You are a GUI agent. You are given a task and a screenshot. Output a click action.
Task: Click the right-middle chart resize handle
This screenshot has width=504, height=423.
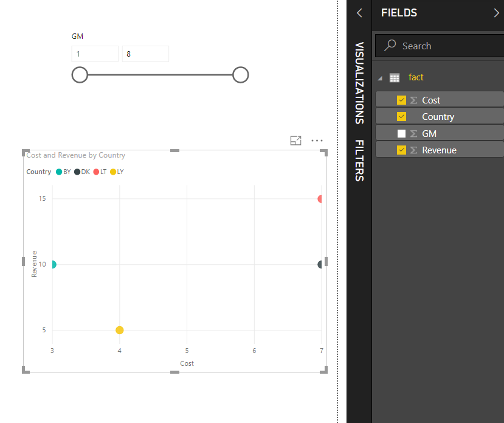326,262
